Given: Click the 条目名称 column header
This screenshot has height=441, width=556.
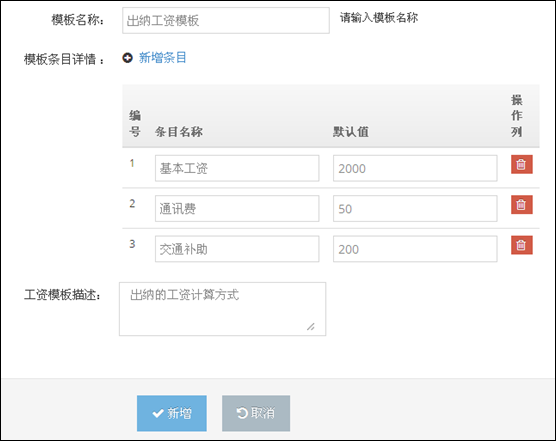Looking at the screenshot, I should [179, 132].
